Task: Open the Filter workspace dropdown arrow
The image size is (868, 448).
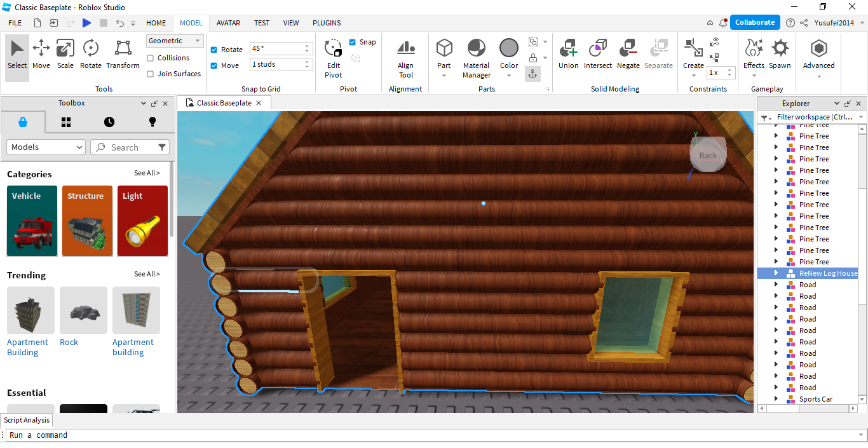Action: coord(862,117)
